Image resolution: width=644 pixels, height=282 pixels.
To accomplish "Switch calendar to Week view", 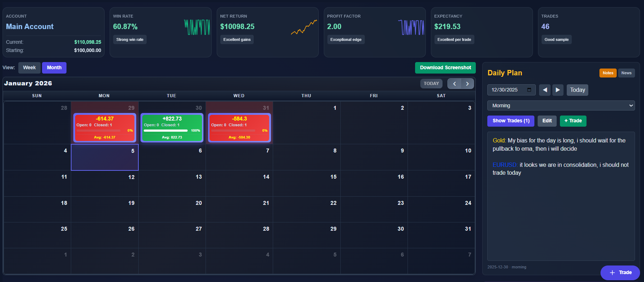I will click(29, 68).
